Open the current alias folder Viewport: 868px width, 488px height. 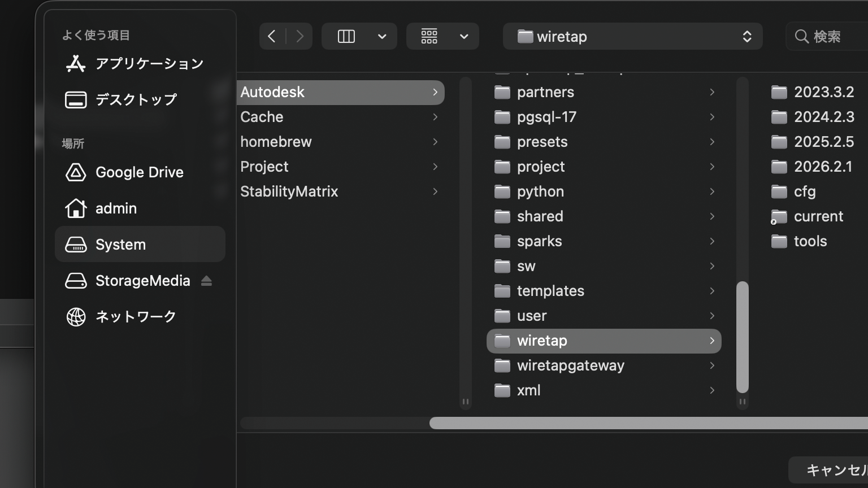pos(818,216)
